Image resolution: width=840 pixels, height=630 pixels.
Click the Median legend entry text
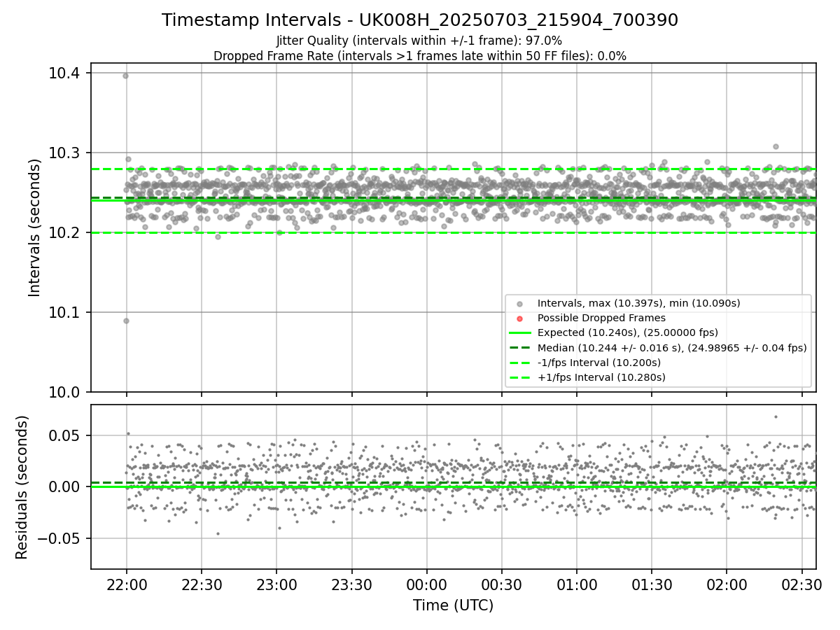(x=672, y=348)
